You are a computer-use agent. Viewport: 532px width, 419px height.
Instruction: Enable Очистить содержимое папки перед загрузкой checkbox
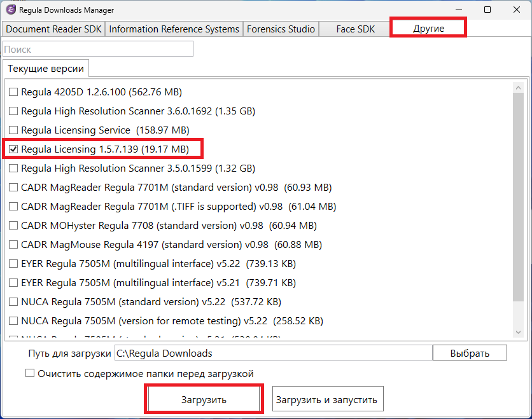click(30, 373)
